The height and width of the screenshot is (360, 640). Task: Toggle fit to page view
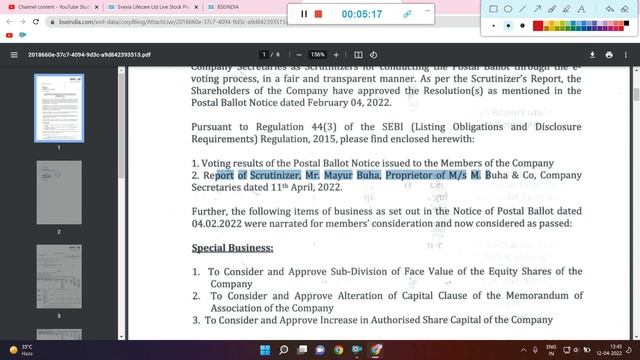pyautogui.click(x=358, y=55)
